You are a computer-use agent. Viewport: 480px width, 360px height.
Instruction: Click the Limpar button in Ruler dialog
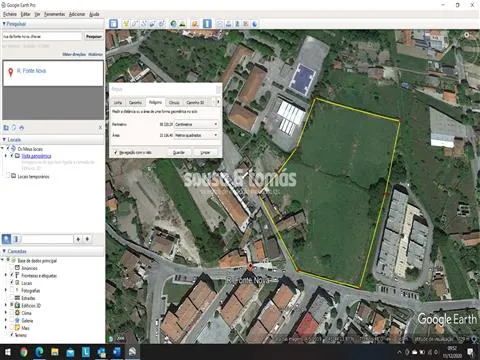pyautogui.click(x=205, y=152)
